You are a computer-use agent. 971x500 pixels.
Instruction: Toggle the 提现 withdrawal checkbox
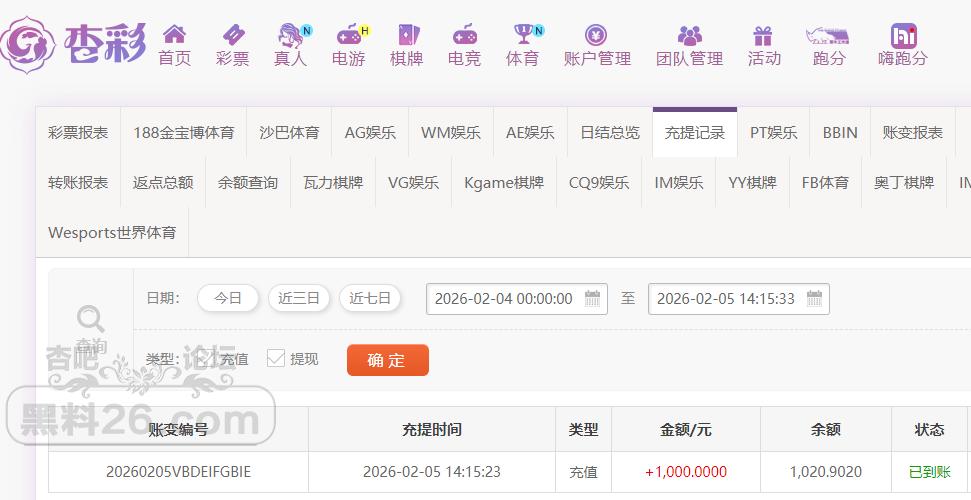pyautogui.click(x=276, y=358)
